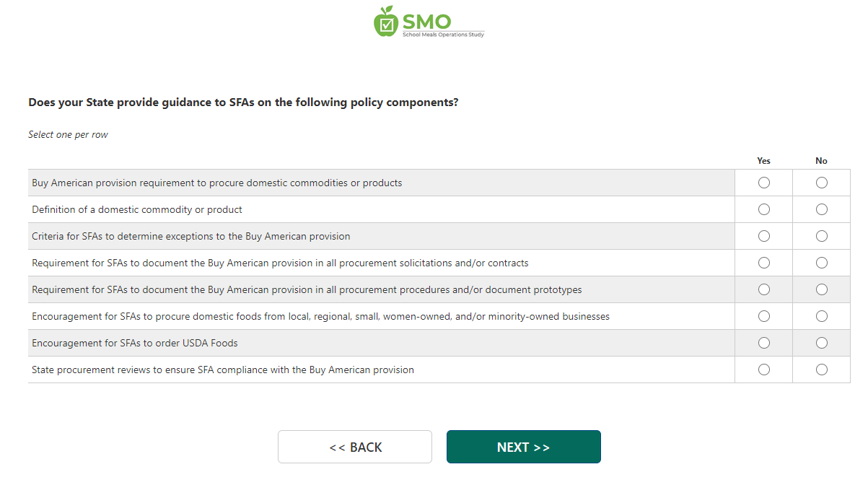Mark No for criteria to determine exceptions

[822, 236]
